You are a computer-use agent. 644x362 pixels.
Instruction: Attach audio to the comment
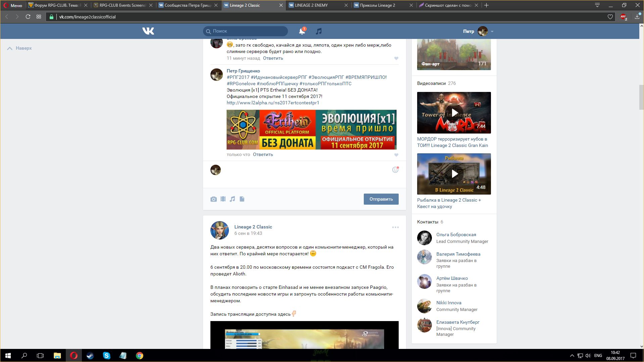232,199
